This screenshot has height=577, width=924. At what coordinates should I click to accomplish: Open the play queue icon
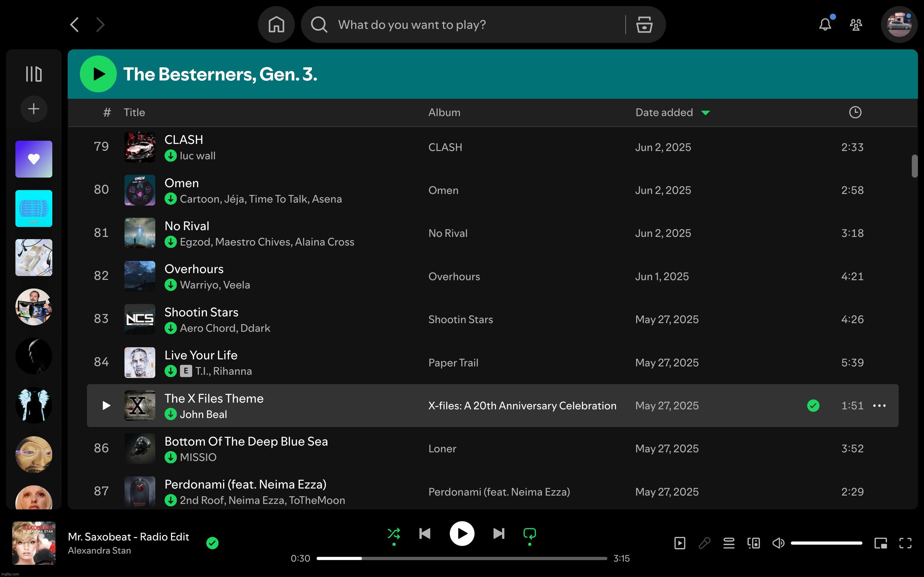pyautogui.click(x=729, y=543)
